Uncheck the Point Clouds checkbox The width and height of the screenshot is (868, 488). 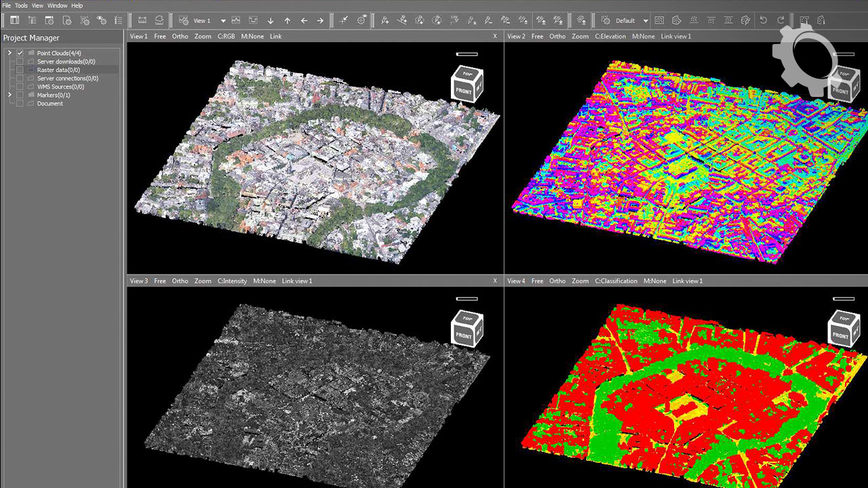coord(20,53)
